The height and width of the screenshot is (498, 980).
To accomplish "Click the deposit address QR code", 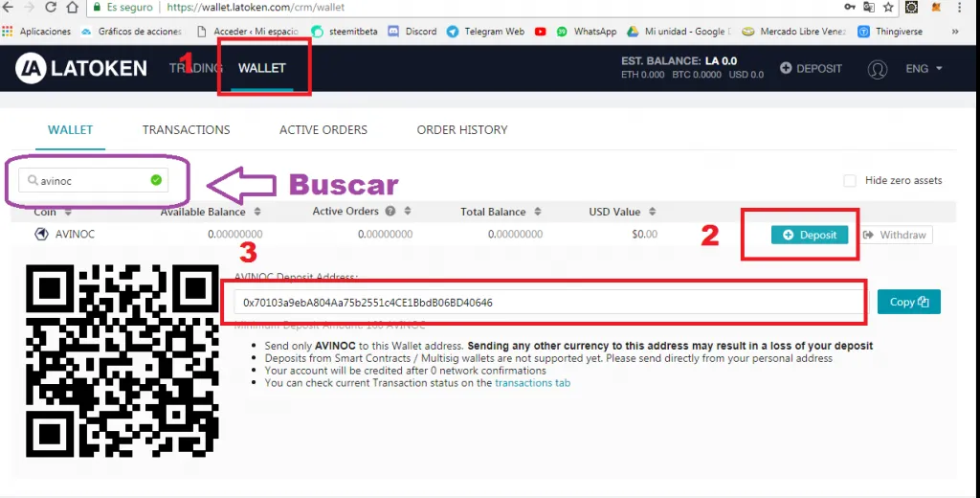I will [x=122, y=360].
